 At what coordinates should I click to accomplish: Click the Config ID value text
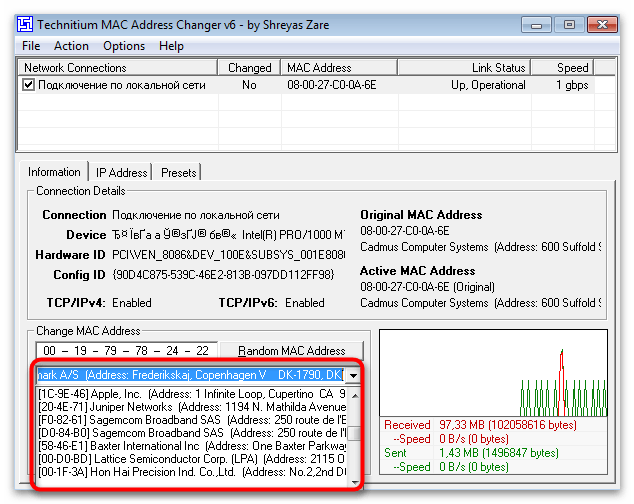223,275
